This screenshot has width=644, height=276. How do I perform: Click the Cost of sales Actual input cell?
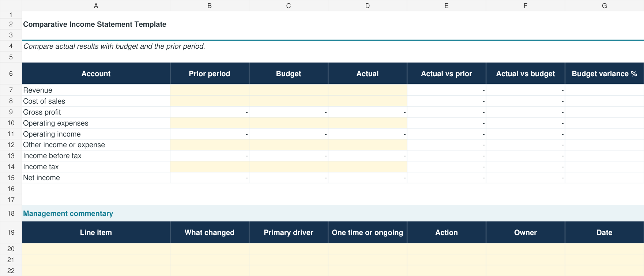[x=368, y=101]
